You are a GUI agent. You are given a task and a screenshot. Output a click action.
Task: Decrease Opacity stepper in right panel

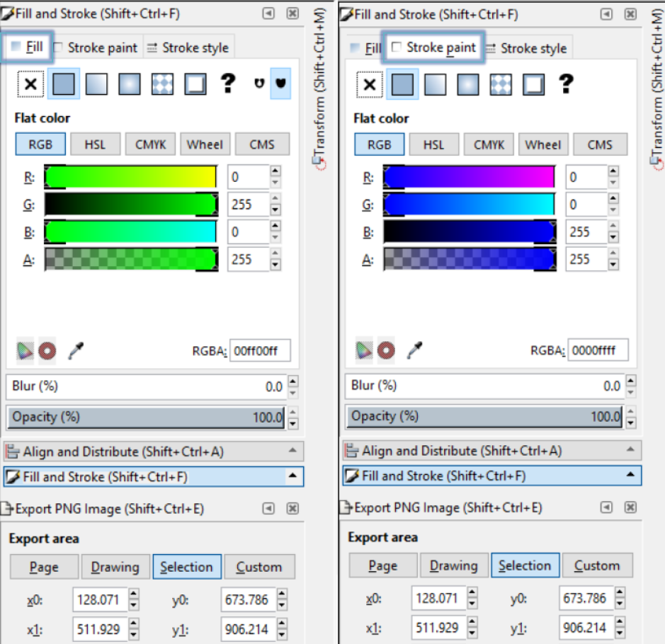631,422
